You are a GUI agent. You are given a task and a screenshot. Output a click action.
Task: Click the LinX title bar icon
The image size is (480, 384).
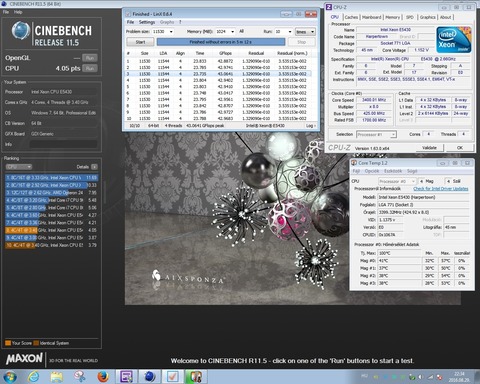[x=128, y=14]
